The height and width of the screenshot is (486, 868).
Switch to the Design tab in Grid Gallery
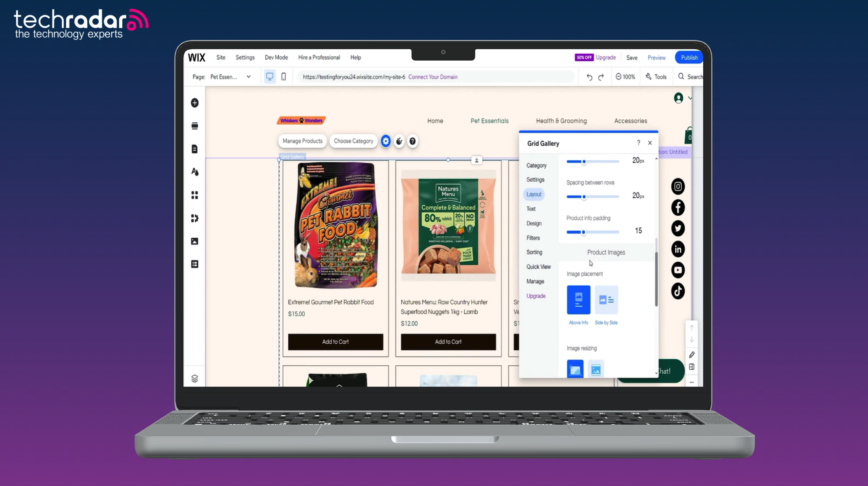[533, 223]
